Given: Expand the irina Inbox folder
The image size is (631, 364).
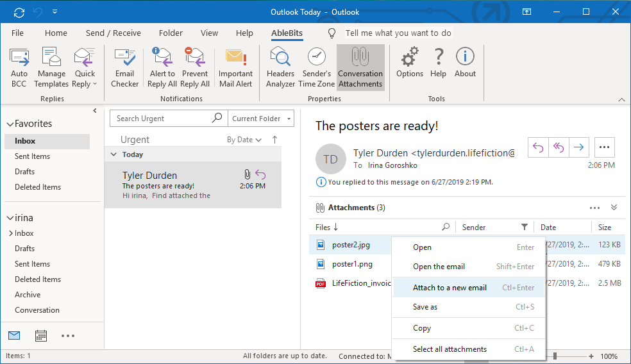Looking at the screenshot, I should (11, 233).
